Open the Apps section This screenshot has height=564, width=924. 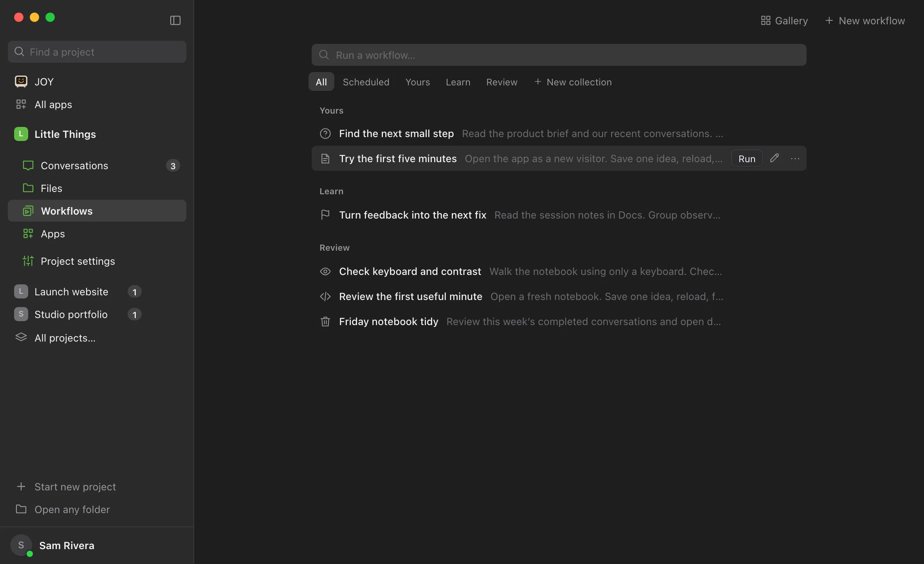click(x=97, y=233)
